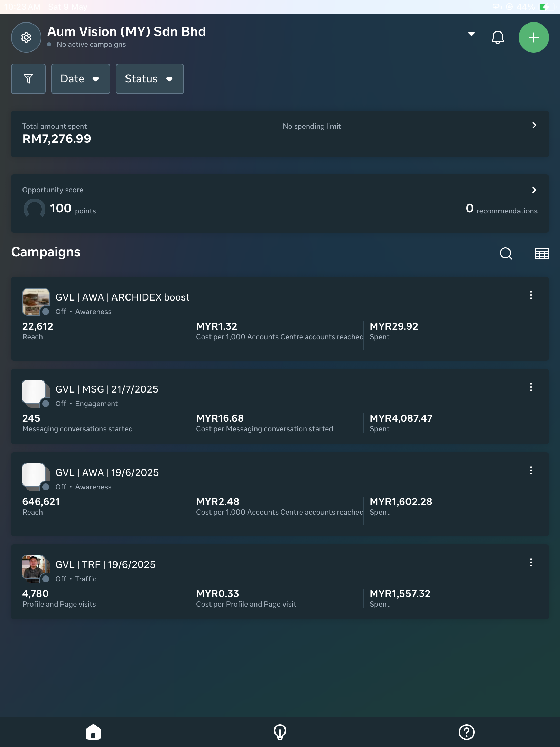Go to the Home tab

pos(93,732)
